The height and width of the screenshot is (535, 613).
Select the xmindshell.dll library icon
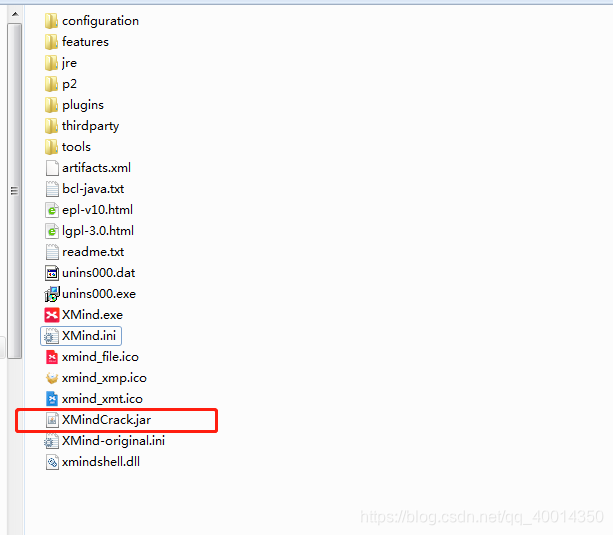pyautogui.click(x=52, y=462)
